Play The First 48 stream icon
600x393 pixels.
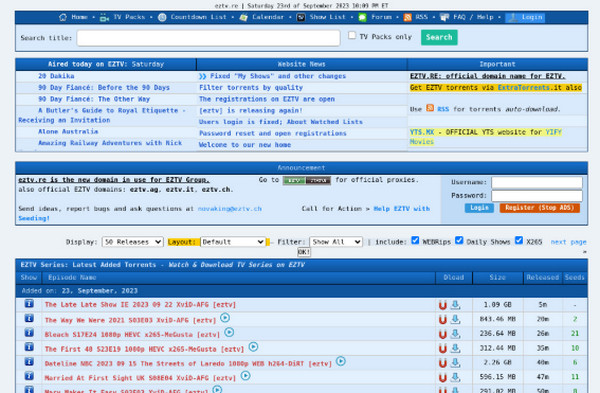pos(253,347)
